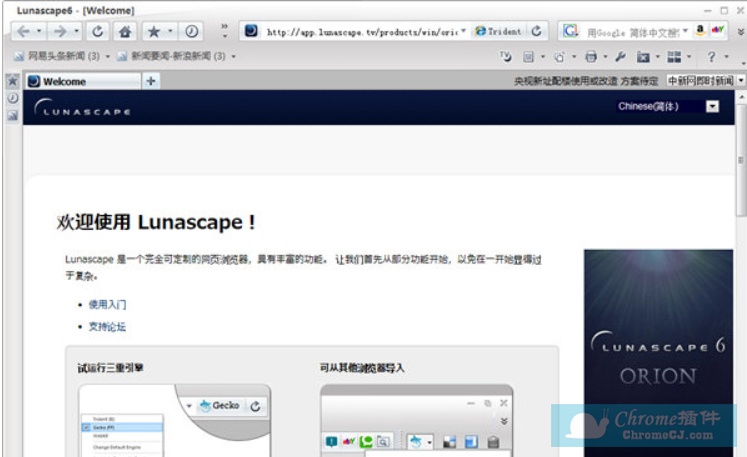Click the Amazon search icon
The height and width of the screenshot is (457, 747).
(x=700, y=30)
